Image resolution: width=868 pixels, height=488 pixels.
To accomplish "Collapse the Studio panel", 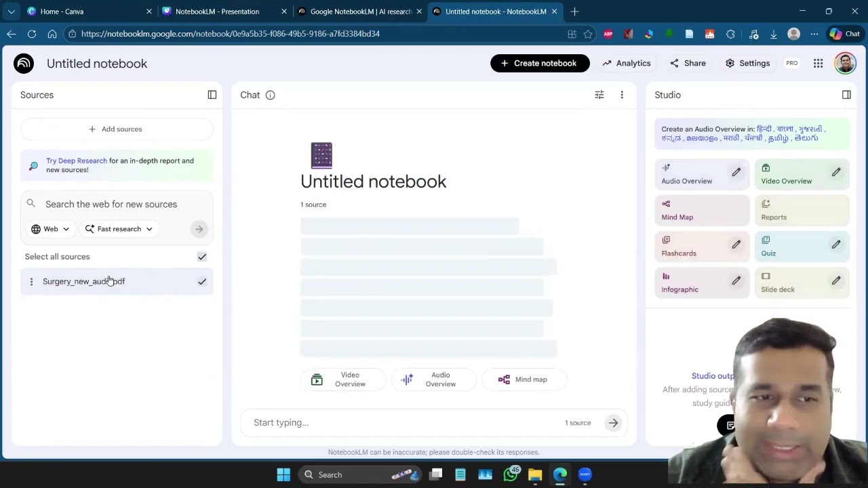I will click(846, 95).
